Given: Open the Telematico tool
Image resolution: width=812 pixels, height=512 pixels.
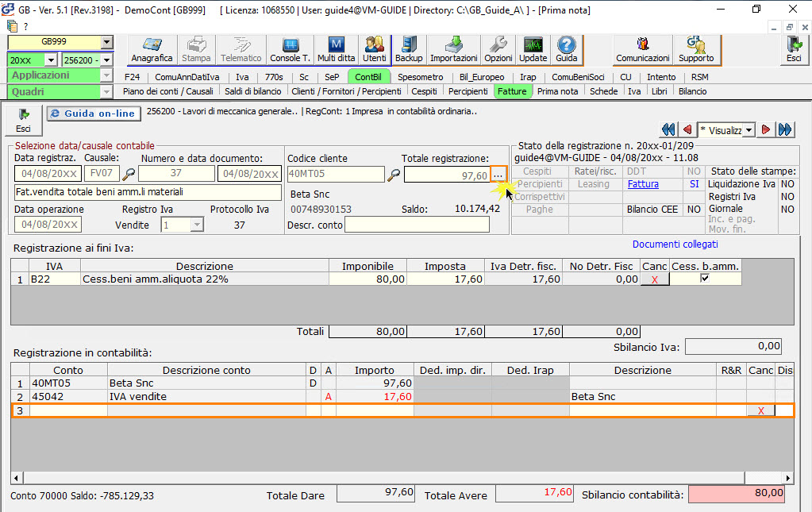Looking at the screenshot, I should 241,50.
